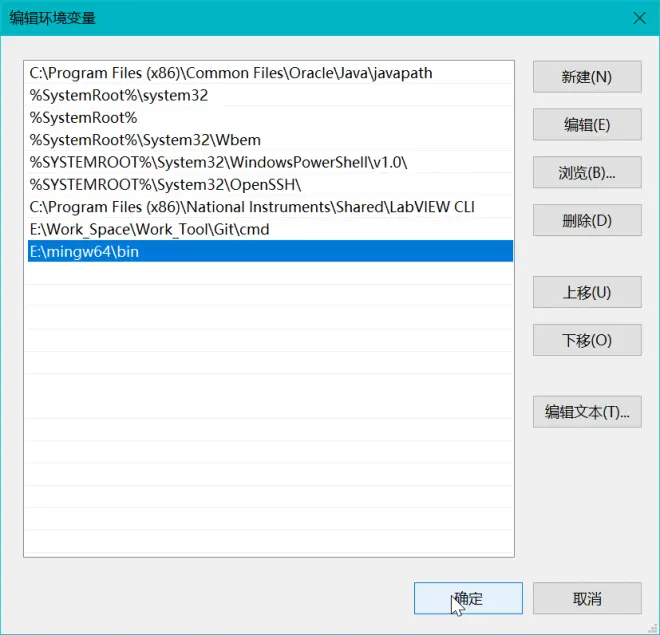The width and height of the screenshot is (660, 635).
Task: Select the WindowsPowerShell\v1.0\ path entry
Action: click(x=270, y=162)
